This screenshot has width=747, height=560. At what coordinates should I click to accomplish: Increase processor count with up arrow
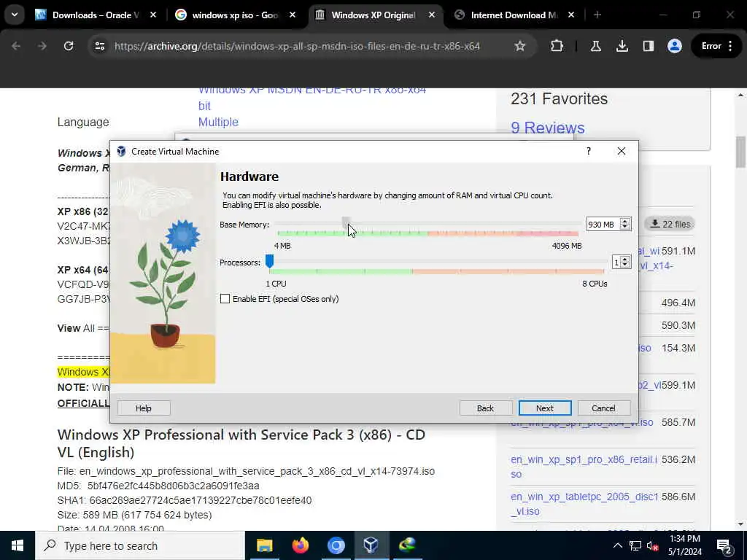[625, 259]
